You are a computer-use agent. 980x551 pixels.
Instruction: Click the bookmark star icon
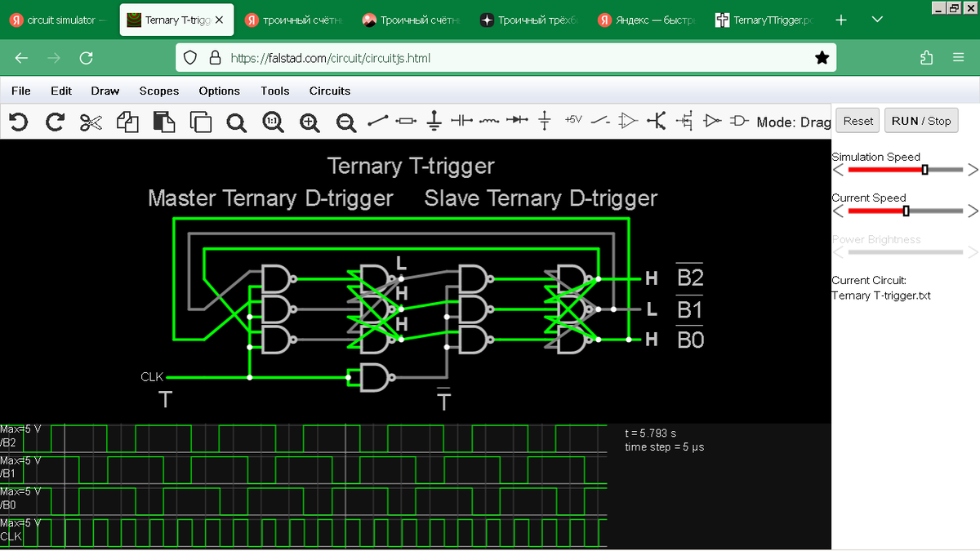(x=822, y=58)
